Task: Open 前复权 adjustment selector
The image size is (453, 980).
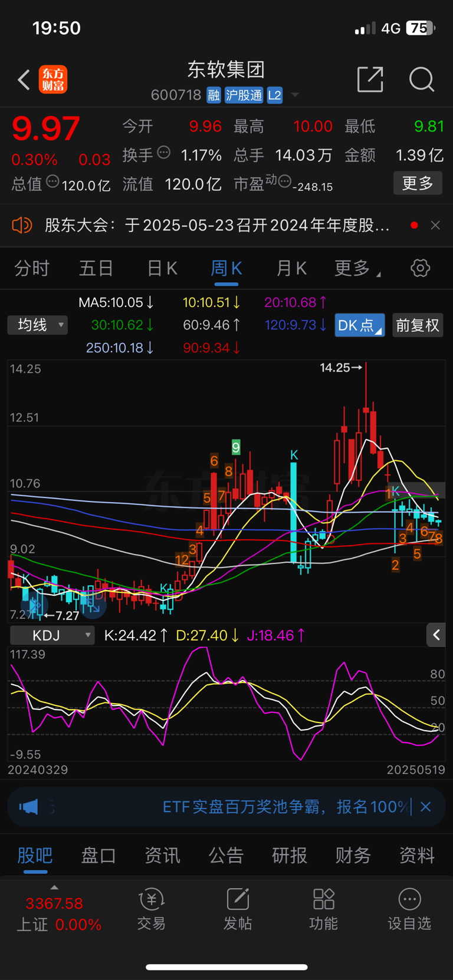Action: pyautogui.click(x=418, y=325)
